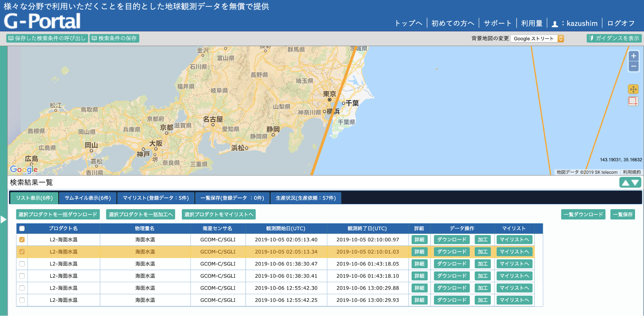644x316 pixels.
Task: Click 衛星センサ名 column header
Action: pos(217,228)
